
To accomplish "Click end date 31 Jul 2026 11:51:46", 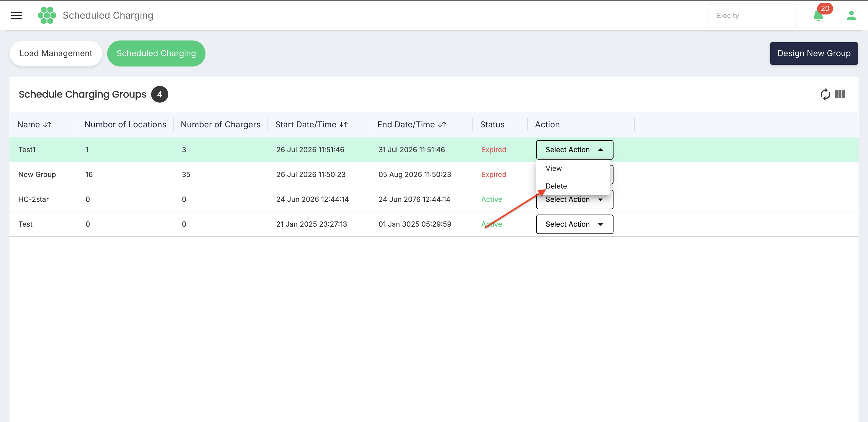I will pyautogui.click(x=412, y=150).
